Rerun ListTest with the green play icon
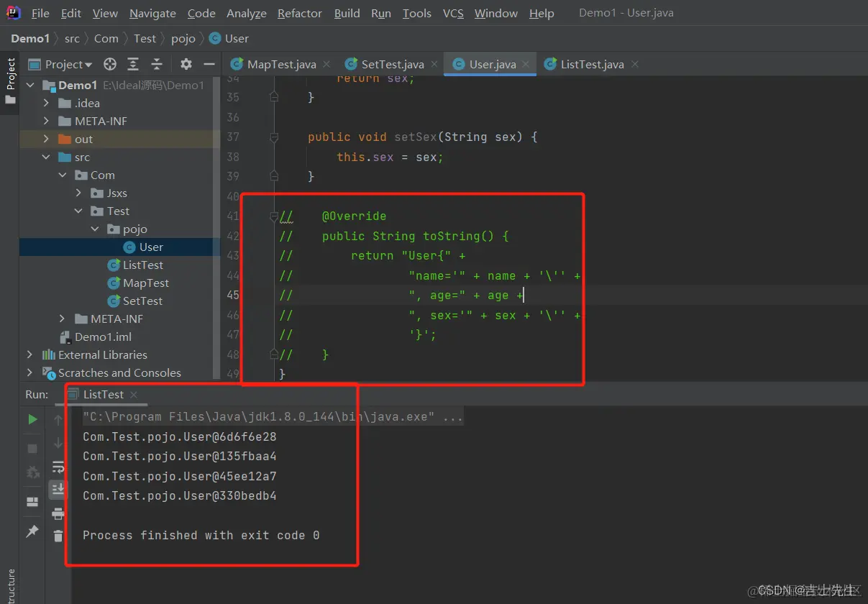Screen dimensions: 868x604 coord(32,419)
